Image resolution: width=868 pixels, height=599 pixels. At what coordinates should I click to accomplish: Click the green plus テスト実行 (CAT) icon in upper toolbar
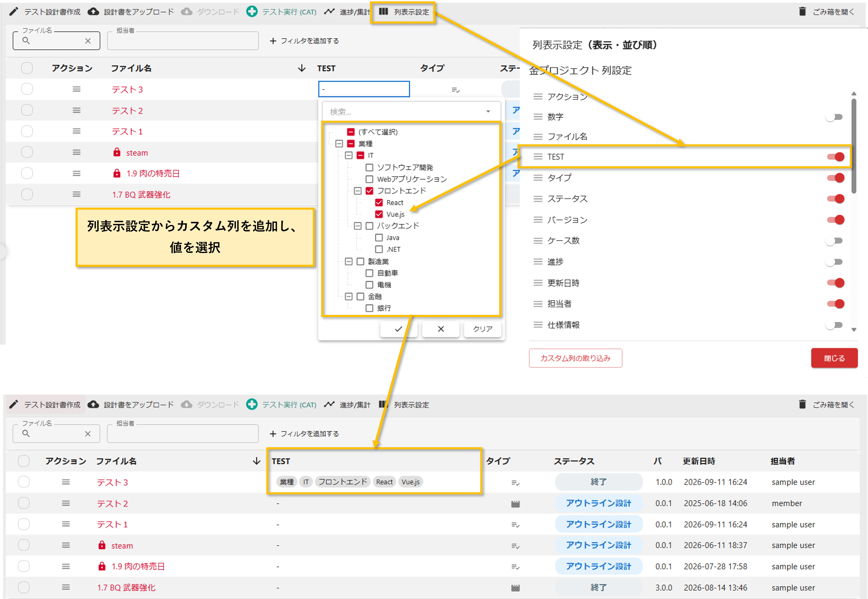[252, 12]
